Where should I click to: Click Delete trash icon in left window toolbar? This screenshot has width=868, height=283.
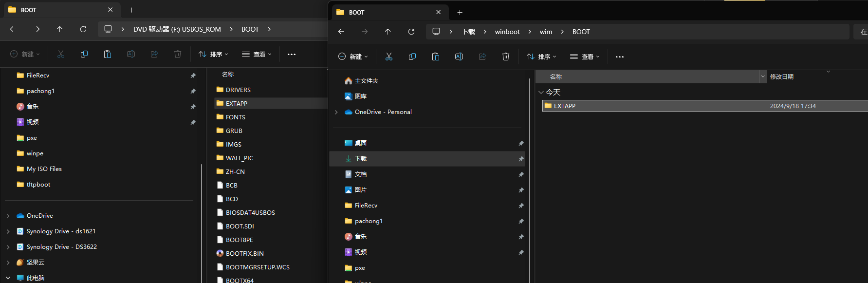point(178,54)
